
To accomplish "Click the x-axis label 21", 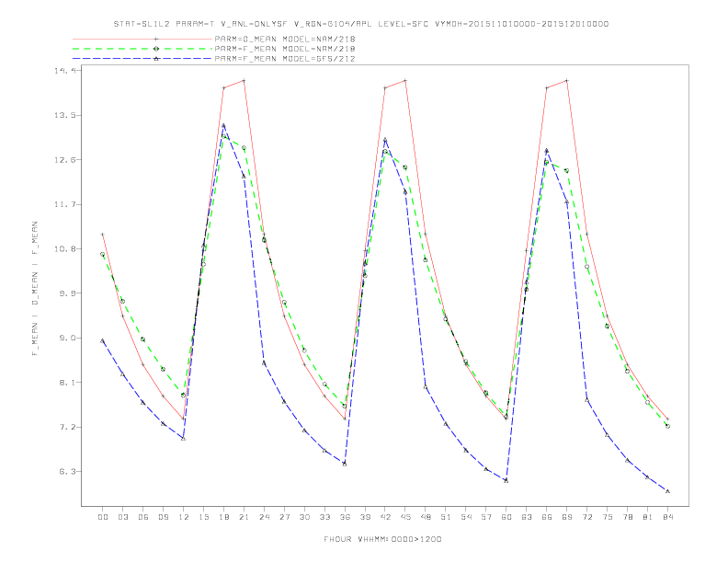I will tap(244, 517).
